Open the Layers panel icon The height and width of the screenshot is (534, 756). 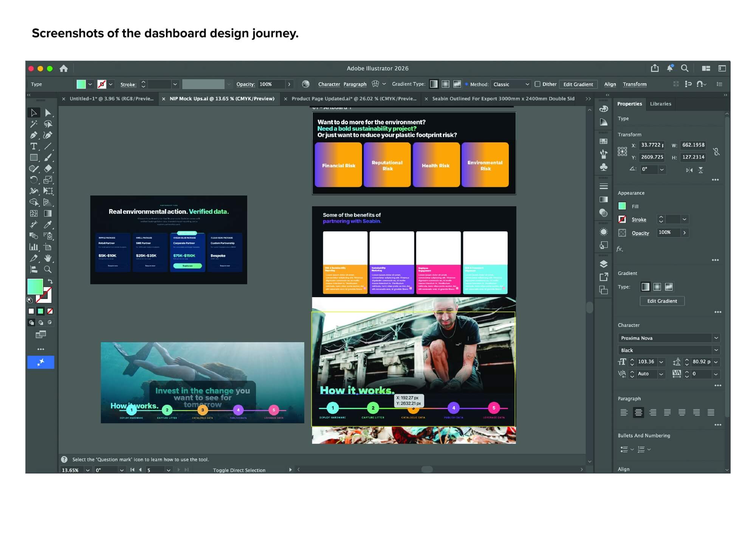604,264
